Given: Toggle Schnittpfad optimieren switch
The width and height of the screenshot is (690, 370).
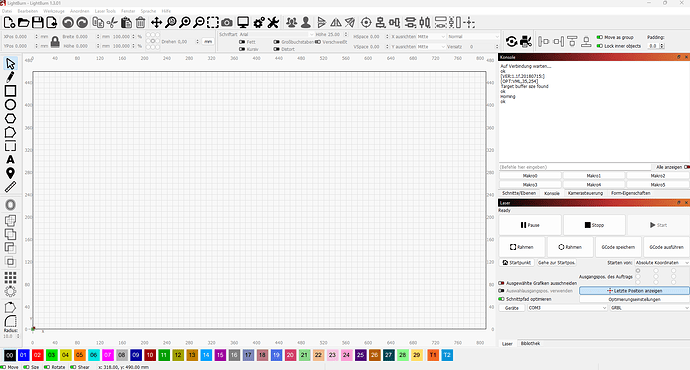Looking at the screenshot, I should click(x=501, y=299).
